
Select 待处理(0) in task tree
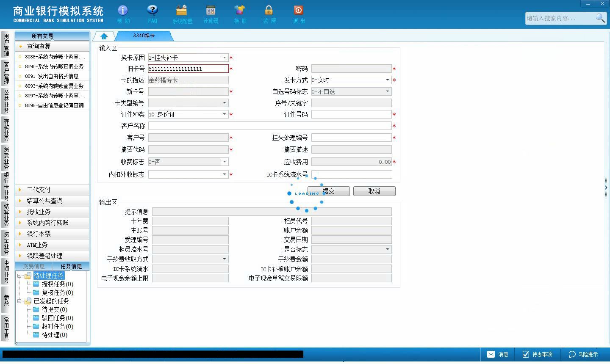click(x=54, y=335)
